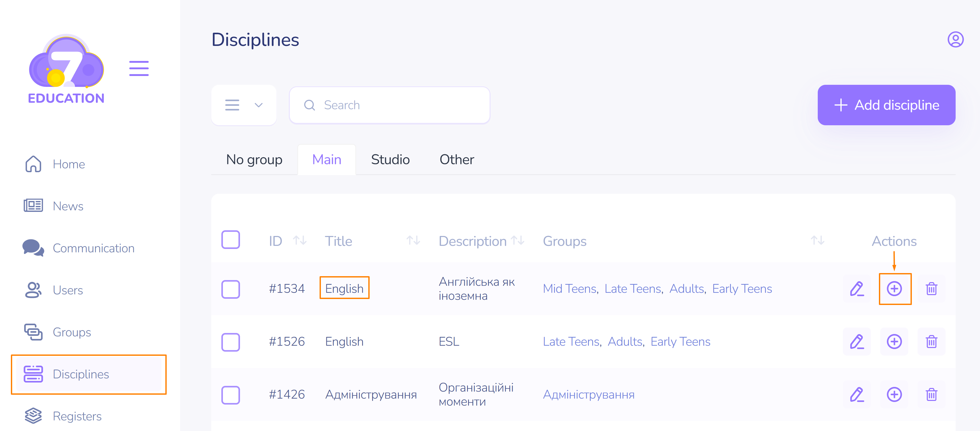Check the select-all checkbox in the table header
The width and height of the screenshot is (980, 431).
click(x=230, y=240)
